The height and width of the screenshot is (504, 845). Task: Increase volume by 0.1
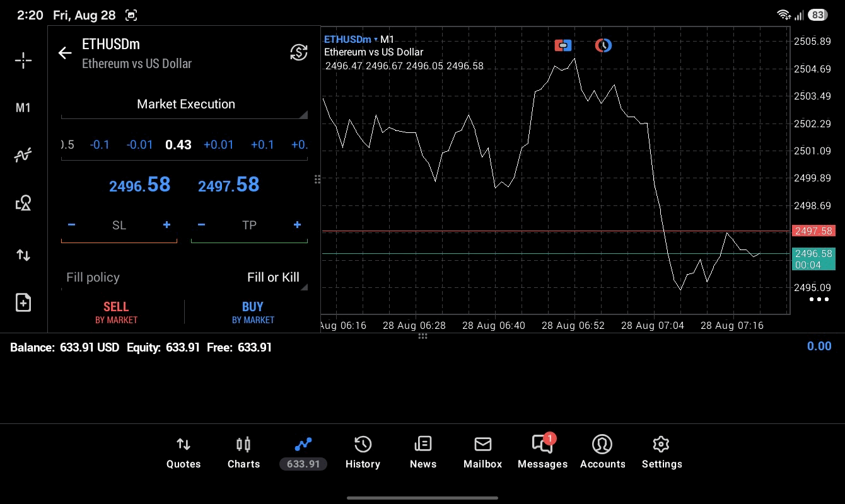[x=262, y=145]
